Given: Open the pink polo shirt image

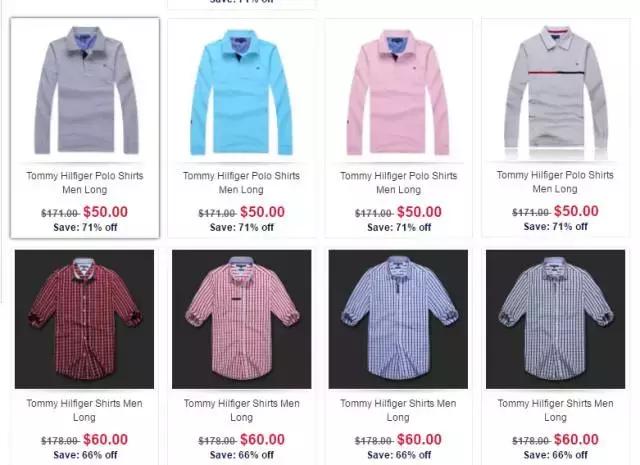Looking at the screenshot, I should [x=398, y=92].
